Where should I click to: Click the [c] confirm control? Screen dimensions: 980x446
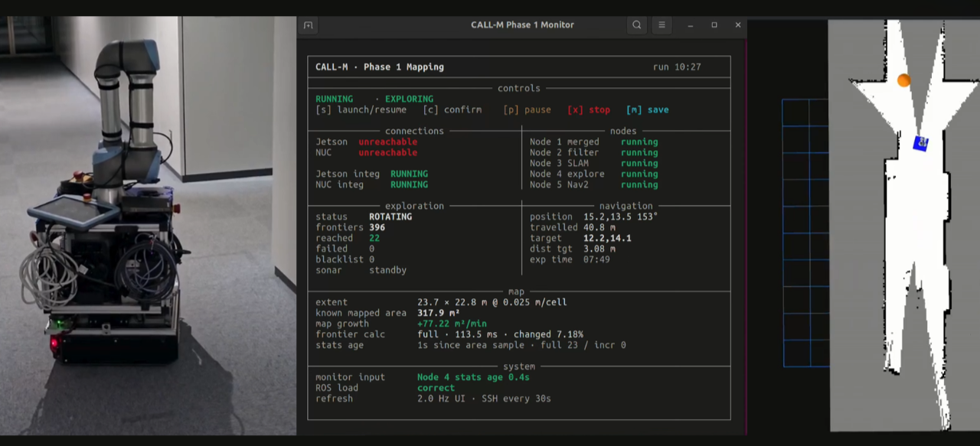[x=452, y=110]
